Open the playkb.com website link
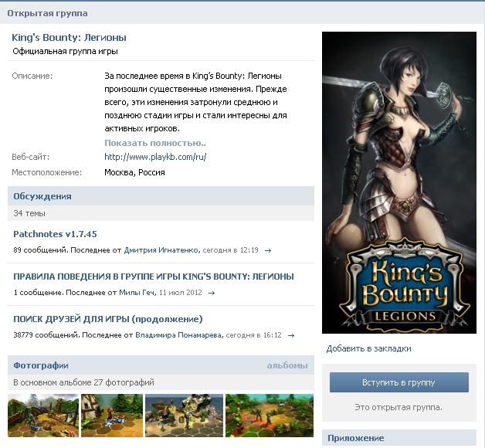Image resolution: width=485 pixels, height=448 pixels. point(155,157)
